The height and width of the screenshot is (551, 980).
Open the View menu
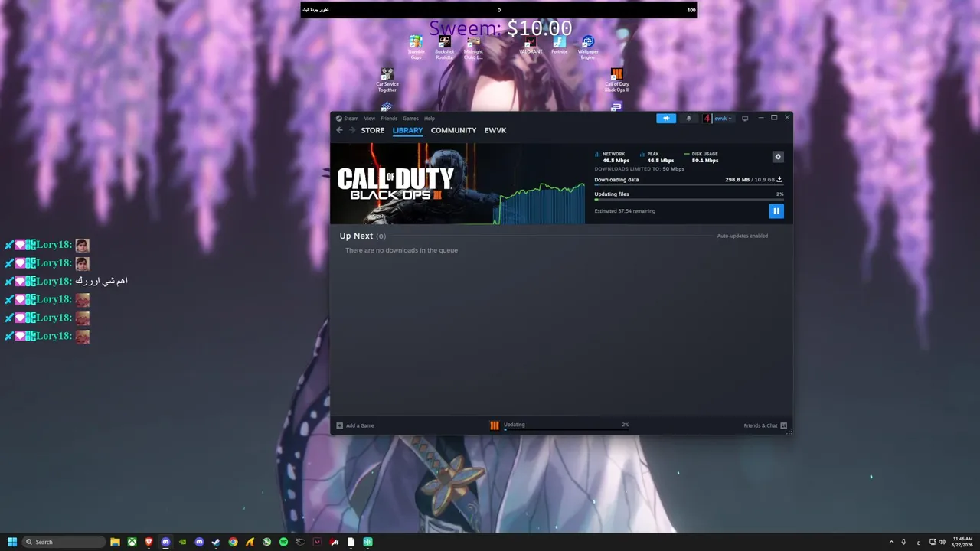click(x=370, y=119)
